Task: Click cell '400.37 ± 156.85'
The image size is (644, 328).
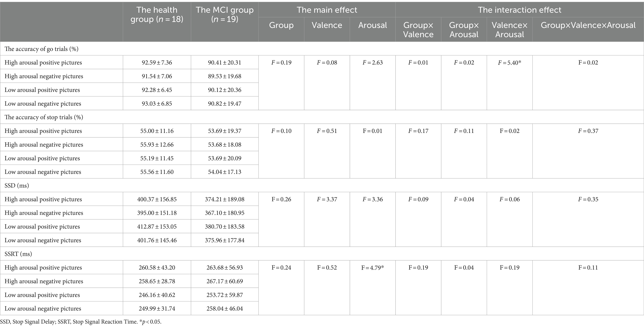Action: click(157, 199)
